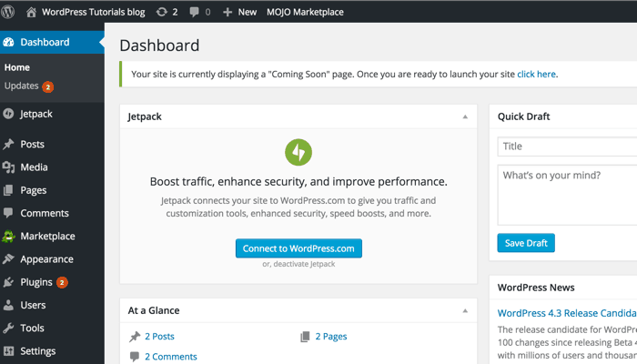Click the bubble icon next to 2 Comments
637x364 pixels.
point(135,357)
